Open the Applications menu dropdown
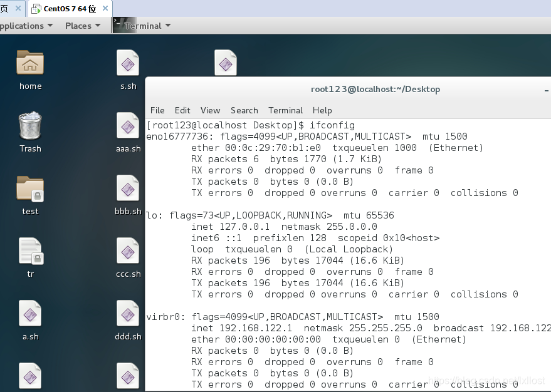The image size is (551, 392). (26, 26)
